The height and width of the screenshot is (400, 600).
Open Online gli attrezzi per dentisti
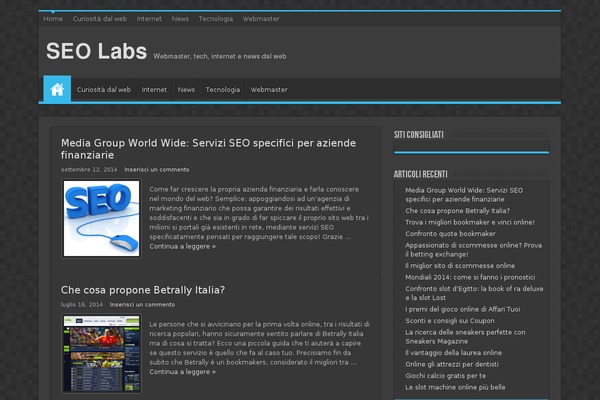[452, 364]
